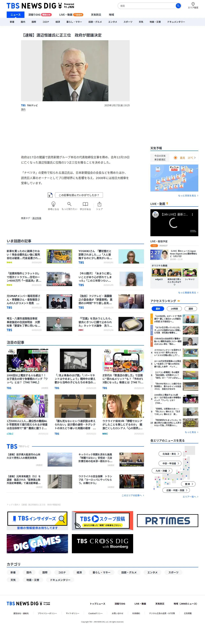Expand the 九州・沖縄 area button

162,471
